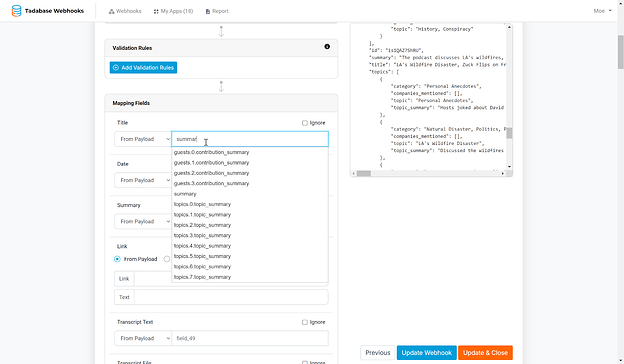
Task: Click the plus icon on Add Validation Rules
Action: coord(116,68)
